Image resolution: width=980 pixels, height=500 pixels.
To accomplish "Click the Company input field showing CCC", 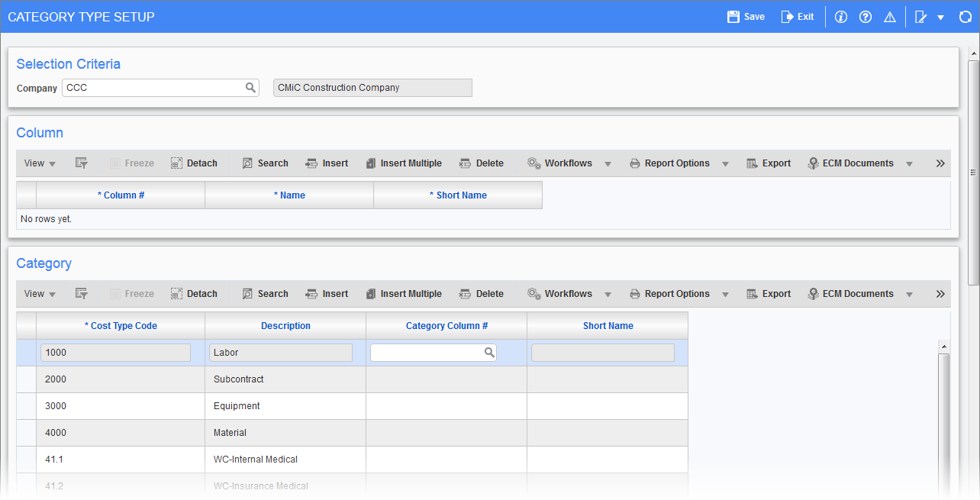I will [x=153, y=87].
